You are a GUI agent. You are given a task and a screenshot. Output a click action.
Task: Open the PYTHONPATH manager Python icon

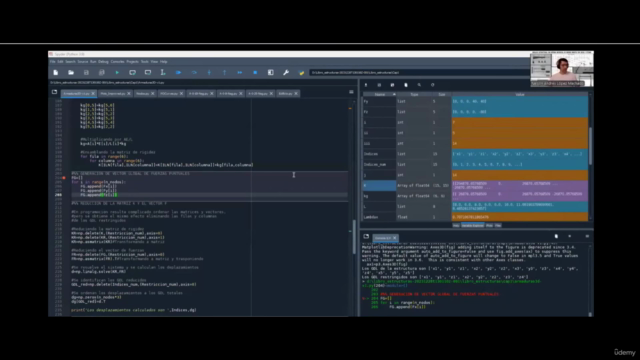pyautogui.click(x=301, y=73)
